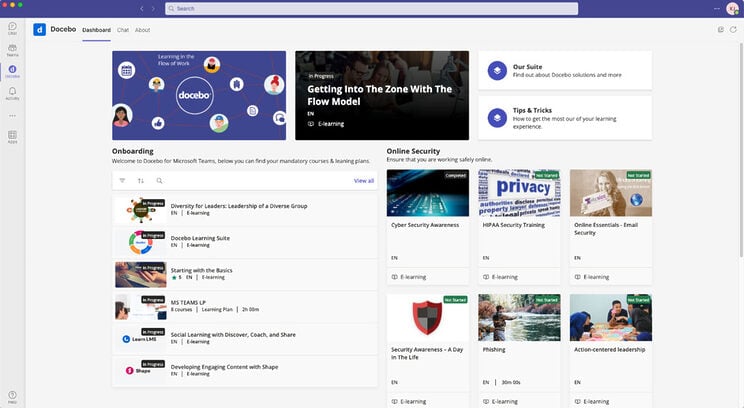Click the page vertical scrollbar
Image resolution: width=744 pixels, height=408 pixels.
pyautogui.click(x=741, y=150)
